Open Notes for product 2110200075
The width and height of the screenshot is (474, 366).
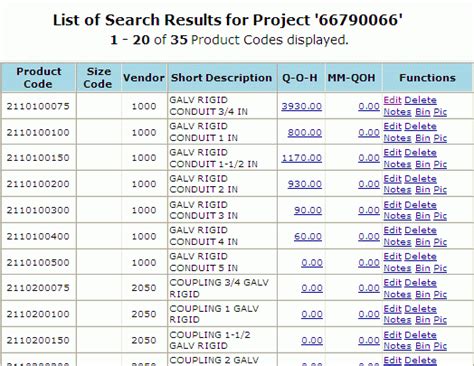click(x=397, y=295)
